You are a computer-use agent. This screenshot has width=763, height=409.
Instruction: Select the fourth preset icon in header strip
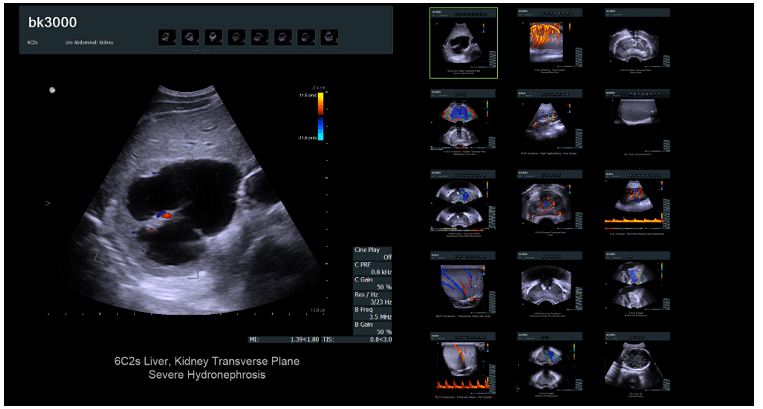click(236, 37)
